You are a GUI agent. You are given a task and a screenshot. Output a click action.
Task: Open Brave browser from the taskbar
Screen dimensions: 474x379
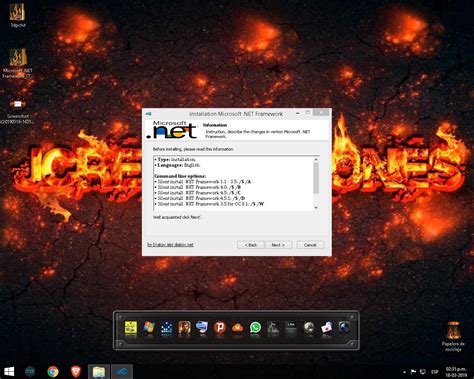(76, 371)
